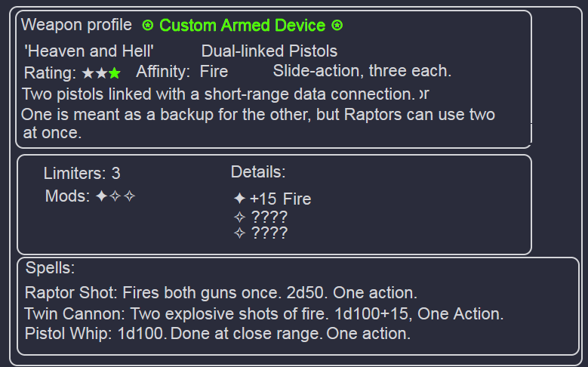Click the hollow star beside last ???? detail

pos(239,233)
